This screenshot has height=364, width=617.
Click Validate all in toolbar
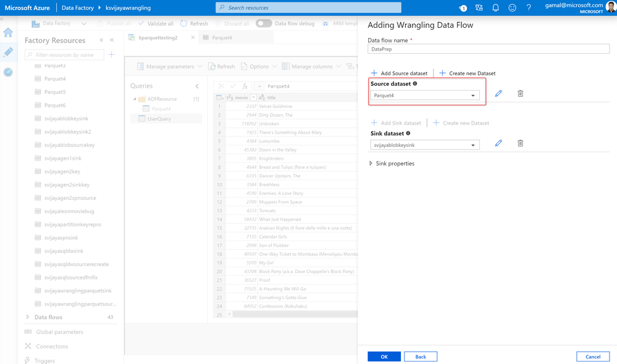156,23
